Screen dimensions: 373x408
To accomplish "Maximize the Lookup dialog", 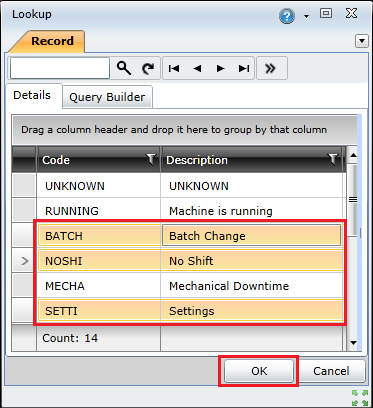I will click(326, 13).
